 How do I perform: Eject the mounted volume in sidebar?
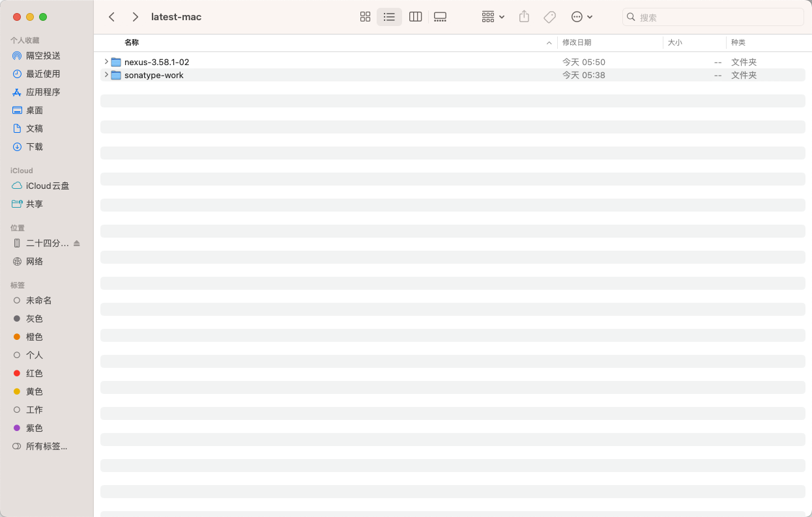click(77, 244)
